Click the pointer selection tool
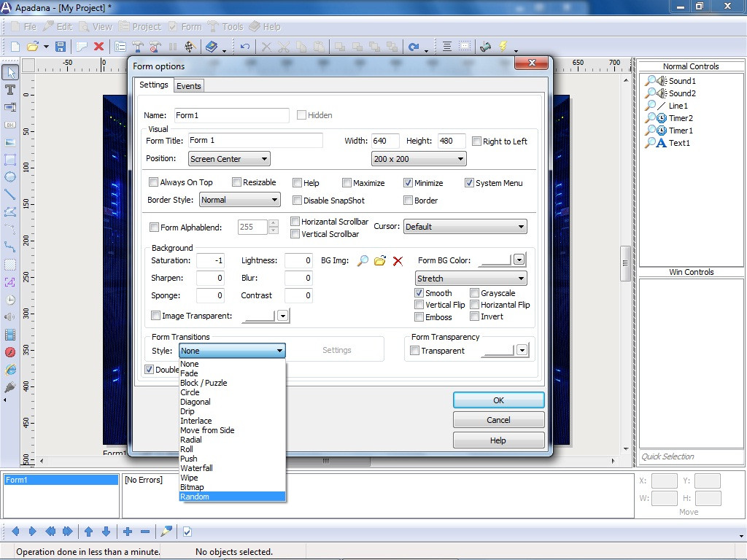 click(x=10, y=72)
